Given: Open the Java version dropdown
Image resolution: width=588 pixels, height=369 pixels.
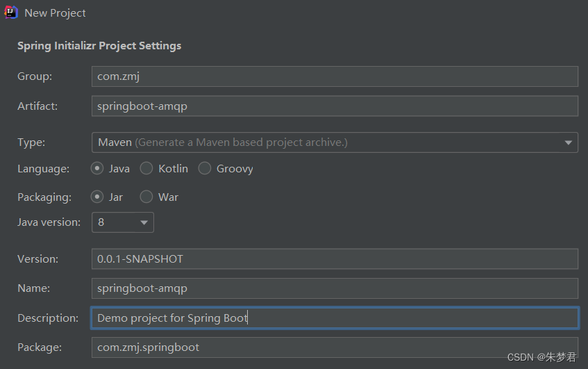Looking at the screenshot, I should [123, 222].
